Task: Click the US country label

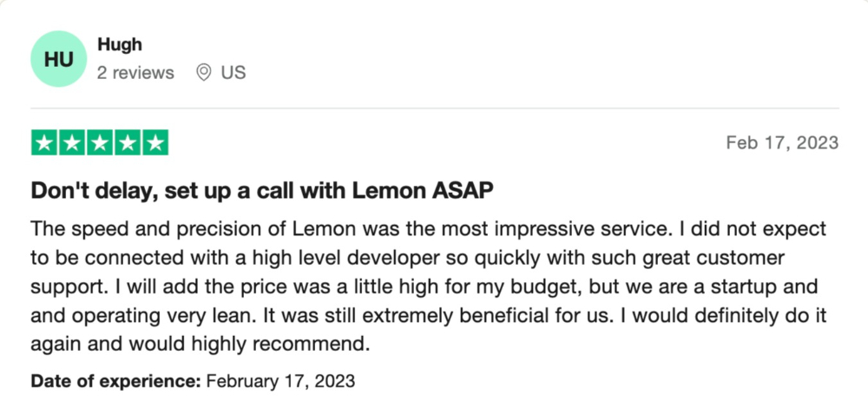Action: click(x=233, y=73)
